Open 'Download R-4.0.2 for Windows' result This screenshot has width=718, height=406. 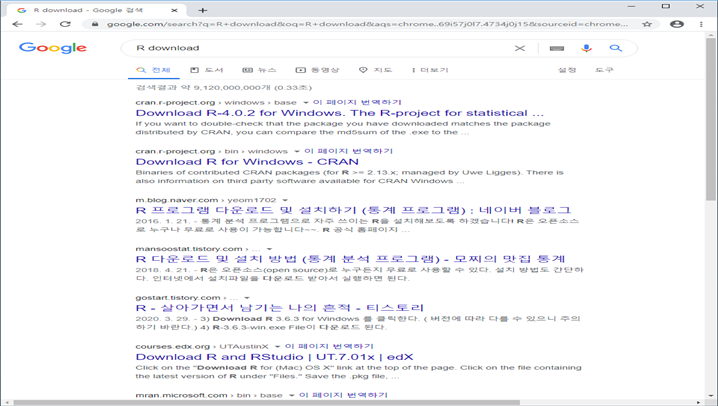pyautogui.click(x=340, y=113)
